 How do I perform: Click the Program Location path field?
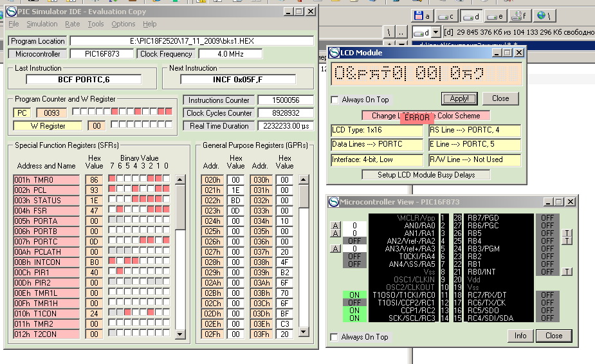tap(192, 41)
